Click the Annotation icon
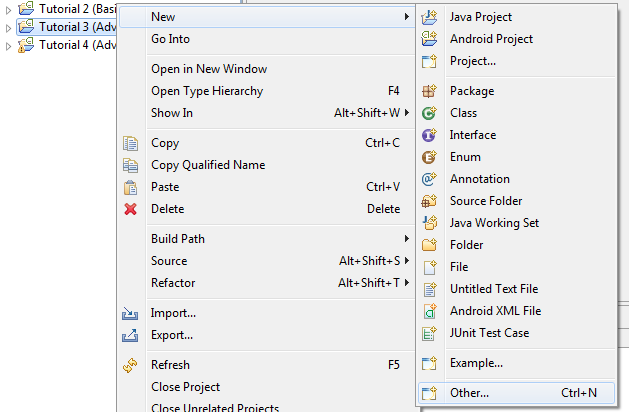The width and height of the screenshot is (629, 412). coord(430,179)
